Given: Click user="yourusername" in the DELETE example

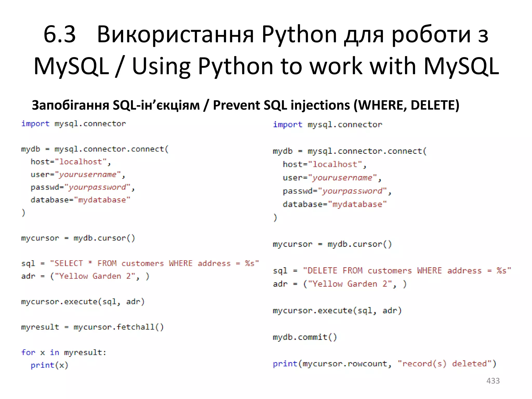Looking at the screenshot, I should pyautogui.click(x=332, y=178).
